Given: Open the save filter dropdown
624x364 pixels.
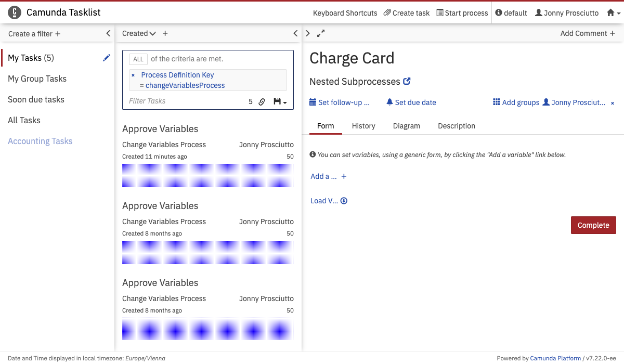Looking at the screenshot, I should (x=280, y=101).
